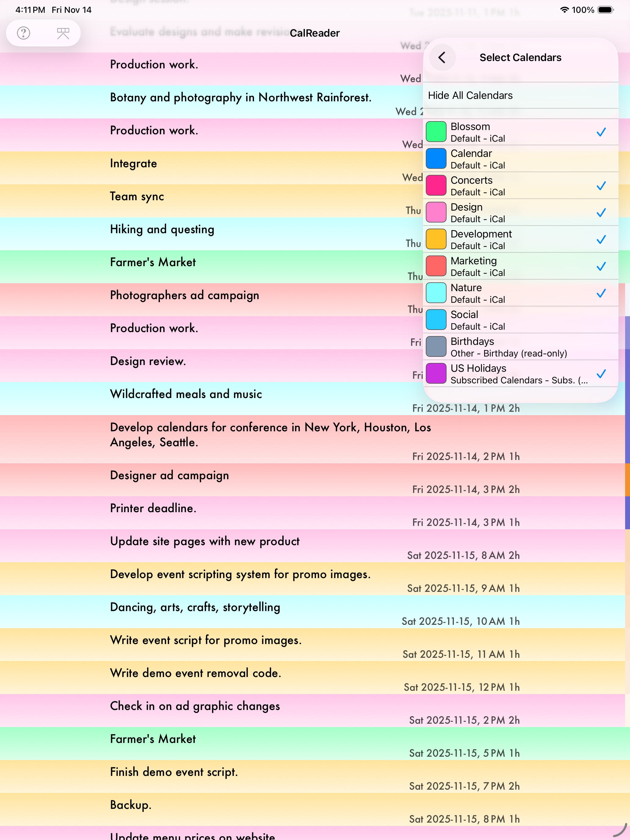Click Hide All Calendars

point(521,95)
